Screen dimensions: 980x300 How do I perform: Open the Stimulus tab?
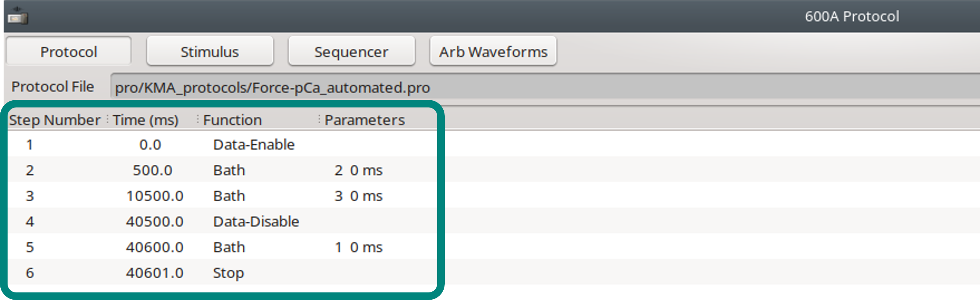point(210,52)
